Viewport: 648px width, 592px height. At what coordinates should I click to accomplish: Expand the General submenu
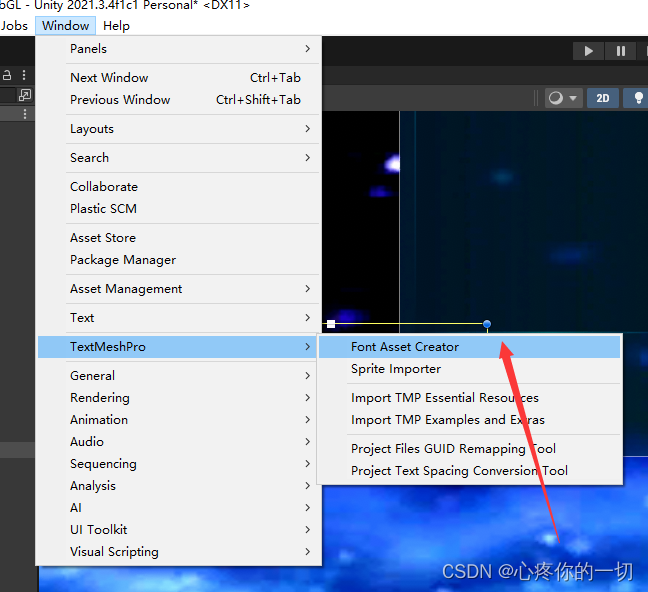(x=179, y=375)
